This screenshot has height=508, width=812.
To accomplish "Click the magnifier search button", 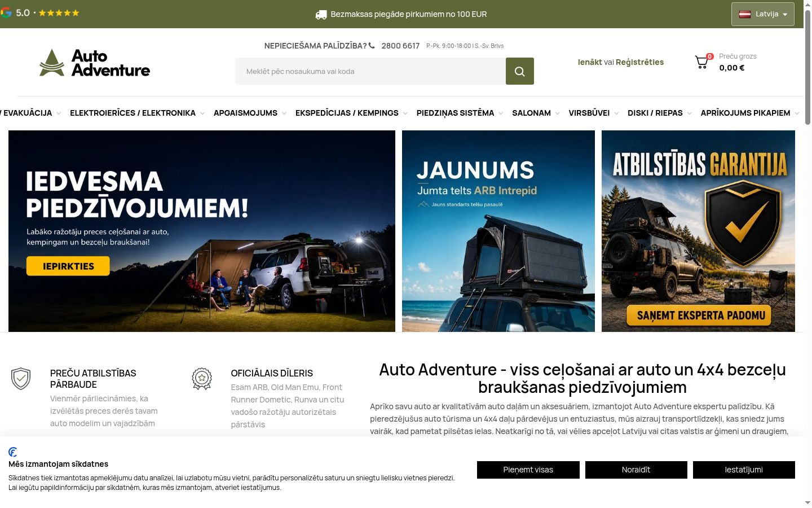I will 520,71.
